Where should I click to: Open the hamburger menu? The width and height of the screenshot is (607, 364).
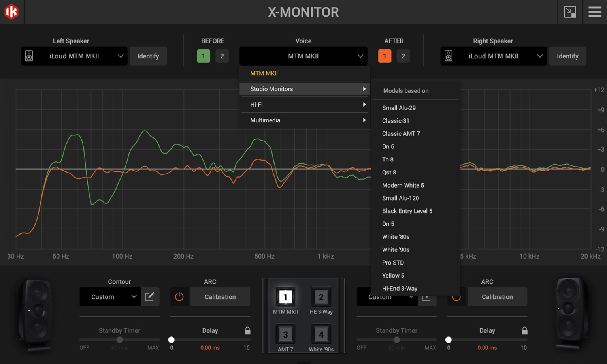tap(594, 12)
